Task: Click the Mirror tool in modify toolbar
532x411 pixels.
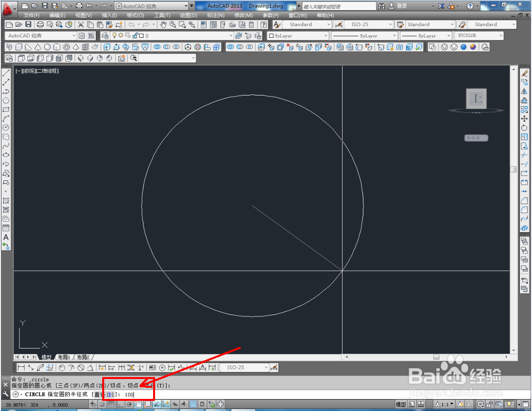Action: pyautogui.click(x=525, y=91)
